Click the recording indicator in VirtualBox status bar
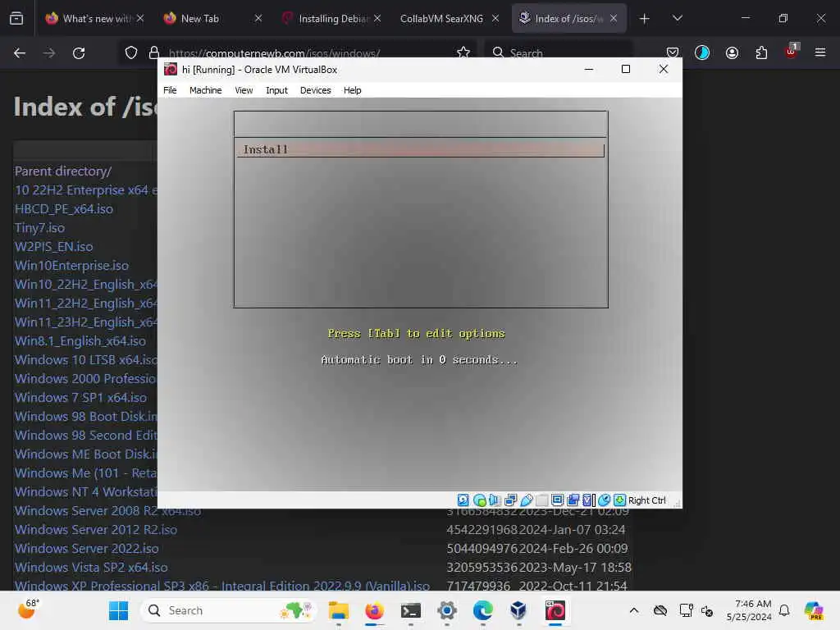Image resolution: width=840 pixels, height=630 pixels. tap(573, 500)
